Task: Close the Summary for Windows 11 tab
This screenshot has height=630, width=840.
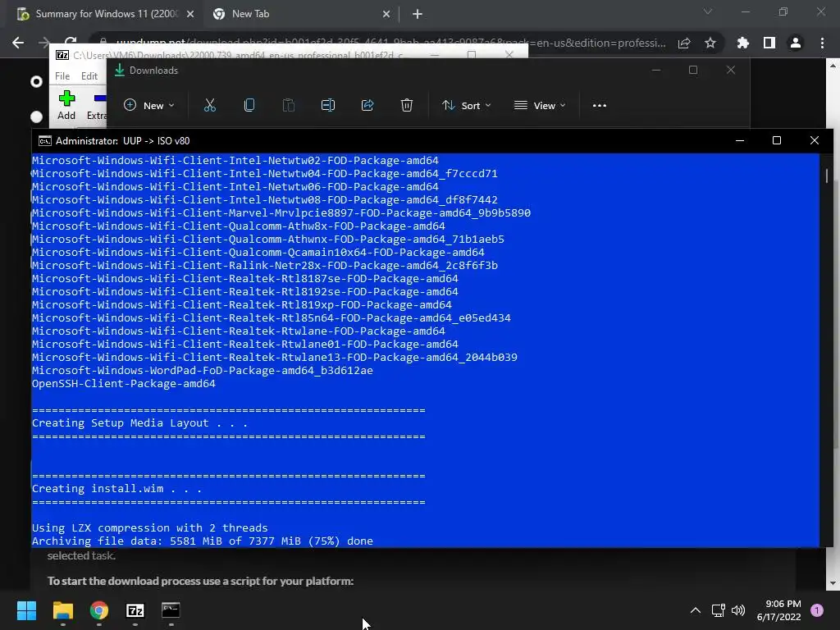Action: [190, 14]
